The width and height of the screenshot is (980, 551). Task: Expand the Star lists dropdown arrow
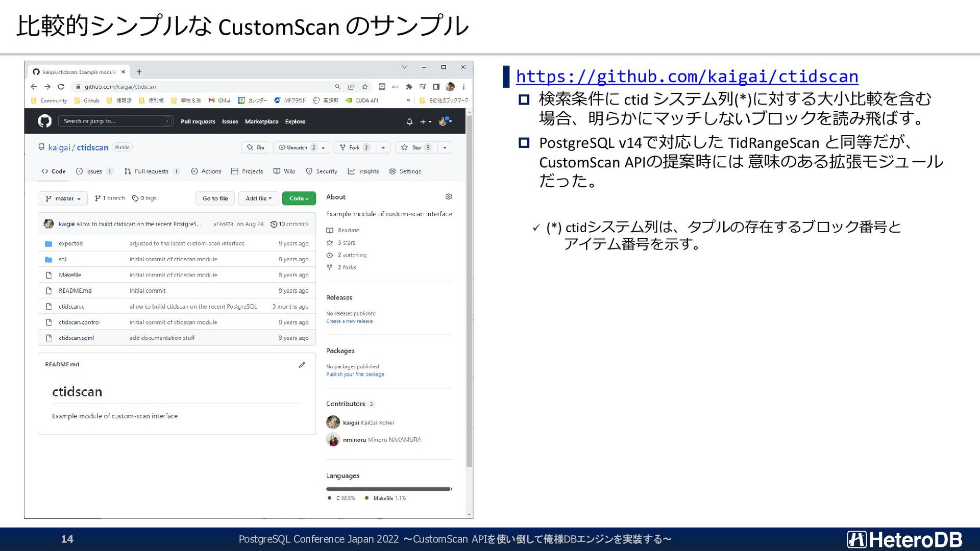point(445,147)
